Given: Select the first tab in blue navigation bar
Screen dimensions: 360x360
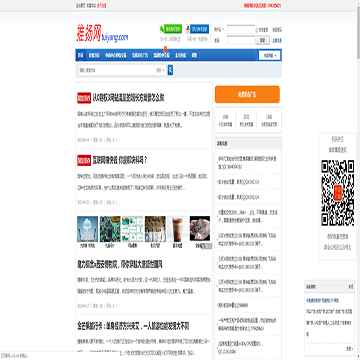Looking at the screenshot, I should [80, 55].
